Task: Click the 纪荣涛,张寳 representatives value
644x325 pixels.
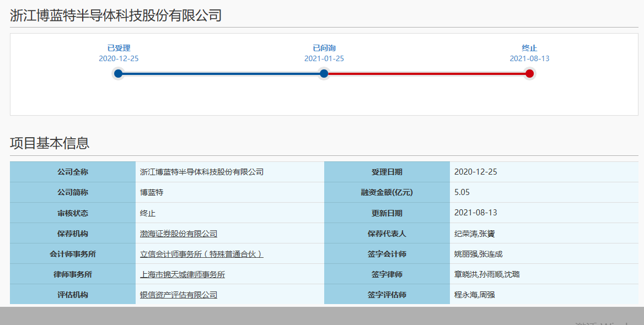Action: pyautogui.click(x=474, y=234)
